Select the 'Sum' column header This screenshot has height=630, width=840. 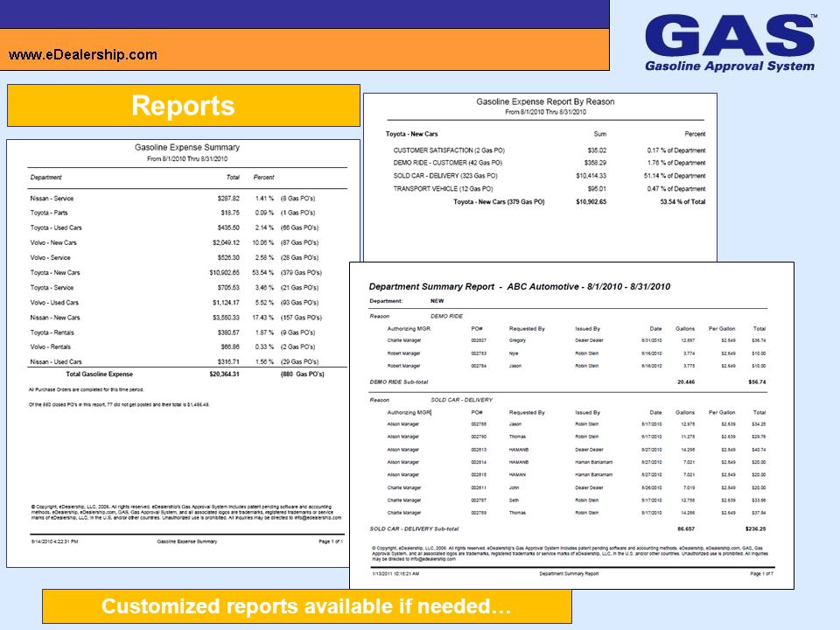(600, 134)
